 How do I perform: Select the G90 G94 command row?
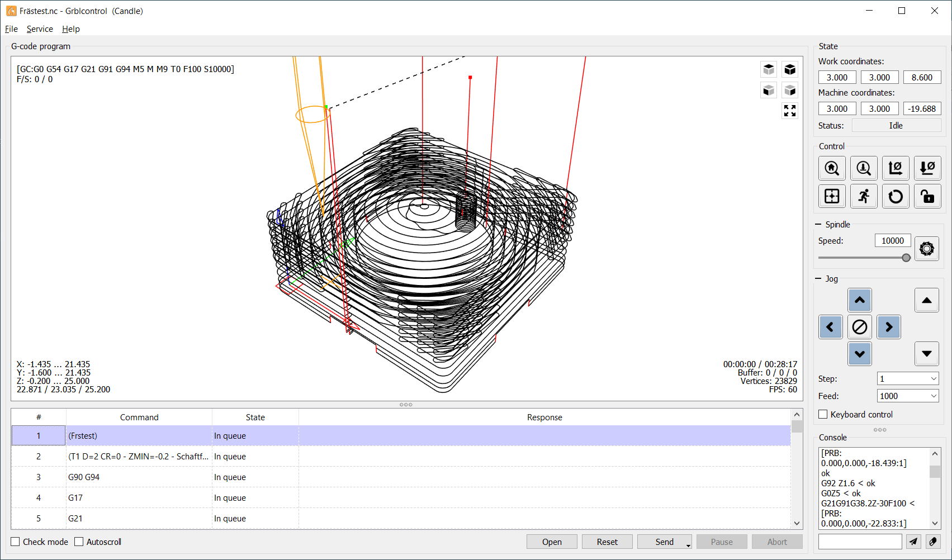(401, 477)
